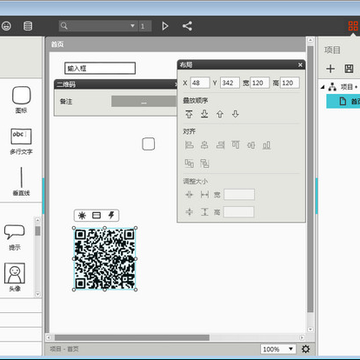Select the 垂直线 vertical line component
The image size is (360, 360).
21,181
